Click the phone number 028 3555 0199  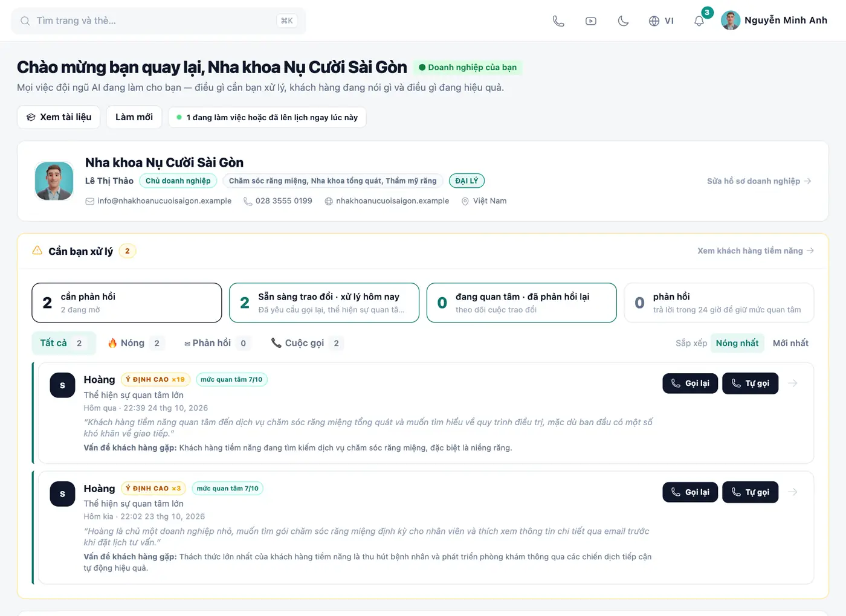click(278, 201)
